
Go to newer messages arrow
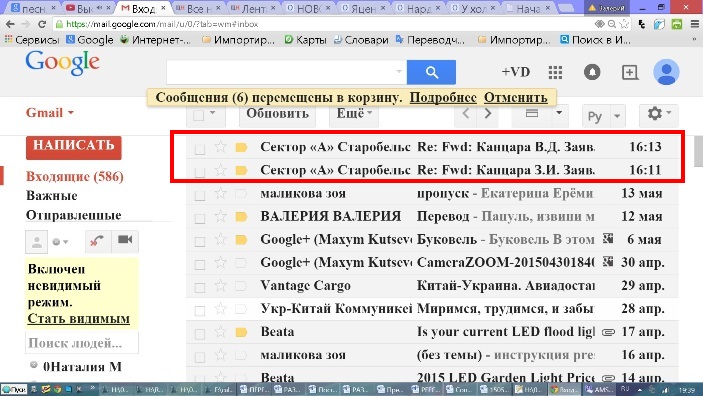[466, 114]
